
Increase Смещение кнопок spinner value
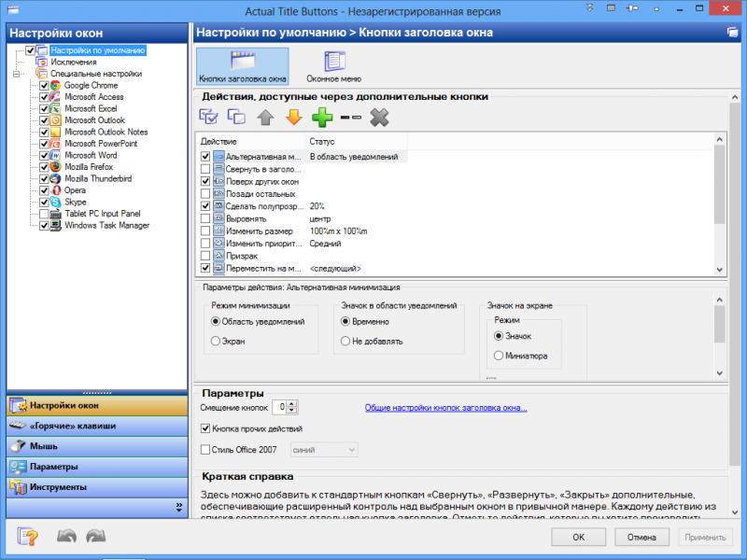coord(292,404)
